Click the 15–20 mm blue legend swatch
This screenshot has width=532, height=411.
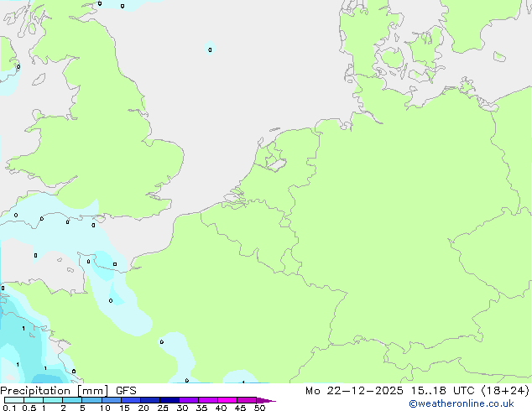(130, 400)
